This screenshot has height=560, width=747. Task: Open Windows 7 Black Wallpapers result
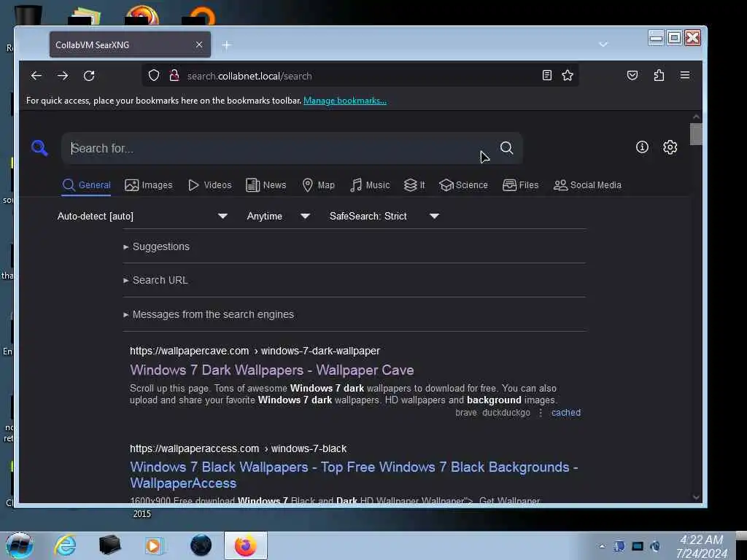point(354,475)
